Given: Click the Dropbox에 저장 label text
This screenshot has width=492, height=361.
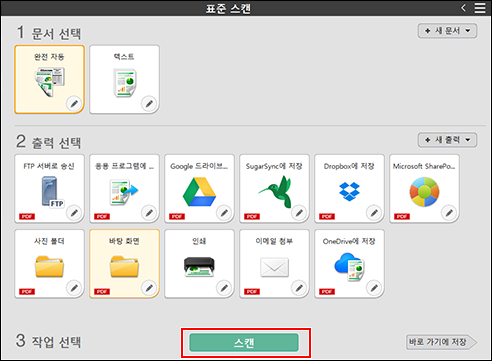Looking at the screenshot, I should tap(349, 166).
